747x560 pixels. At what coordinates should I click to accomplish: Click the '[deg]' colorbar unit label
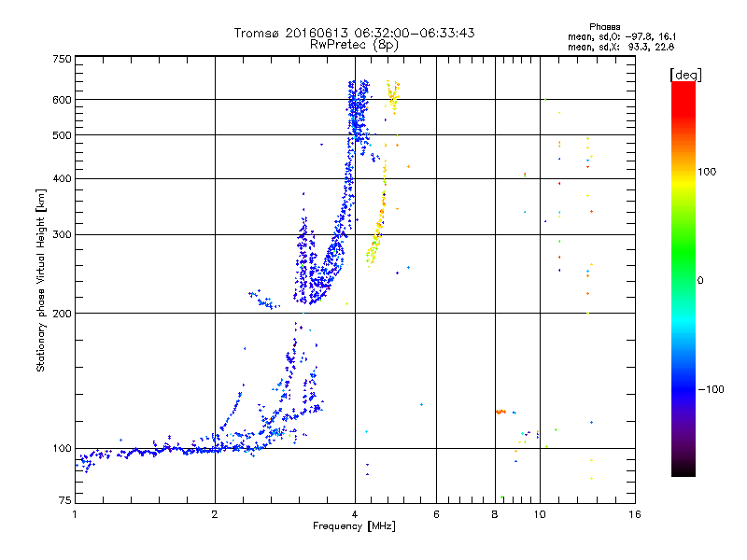click(685, 75)
